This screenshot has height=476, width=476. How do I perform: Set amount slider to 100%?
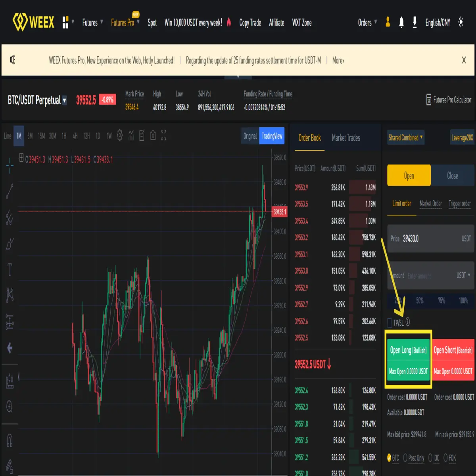click(x=463, y=301)
